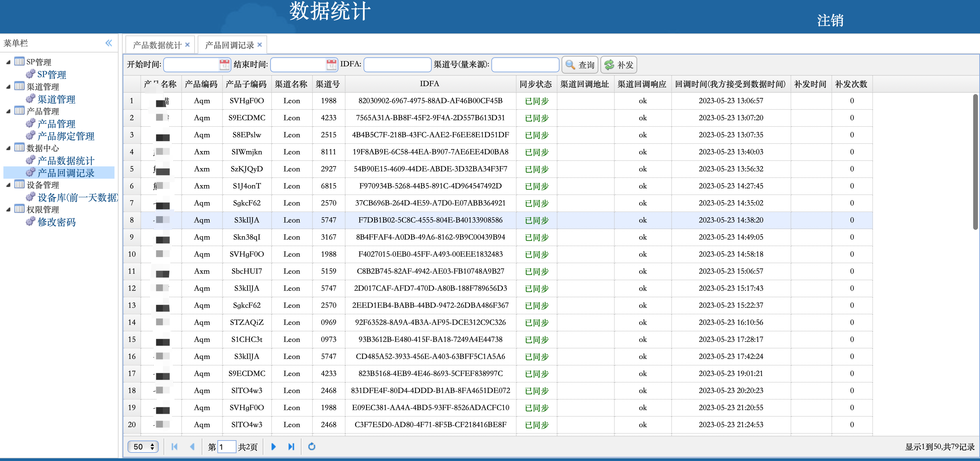Click the 补发 resend button
980x461 pixels.
point(618,65)
